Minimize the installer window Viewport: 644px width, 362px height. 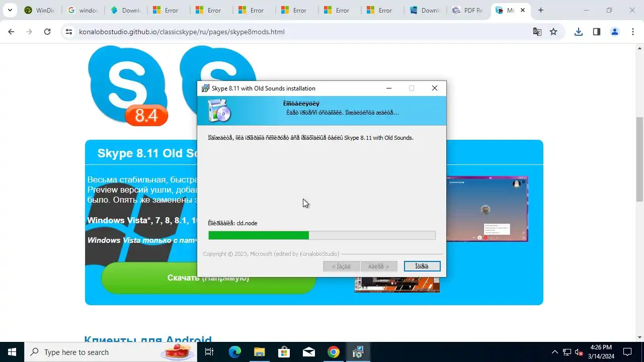[x=389, y=88]
